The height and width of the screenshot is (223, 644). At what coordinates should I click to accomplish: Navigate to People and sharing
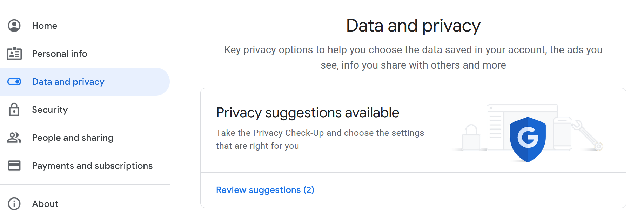pos(73,138)
